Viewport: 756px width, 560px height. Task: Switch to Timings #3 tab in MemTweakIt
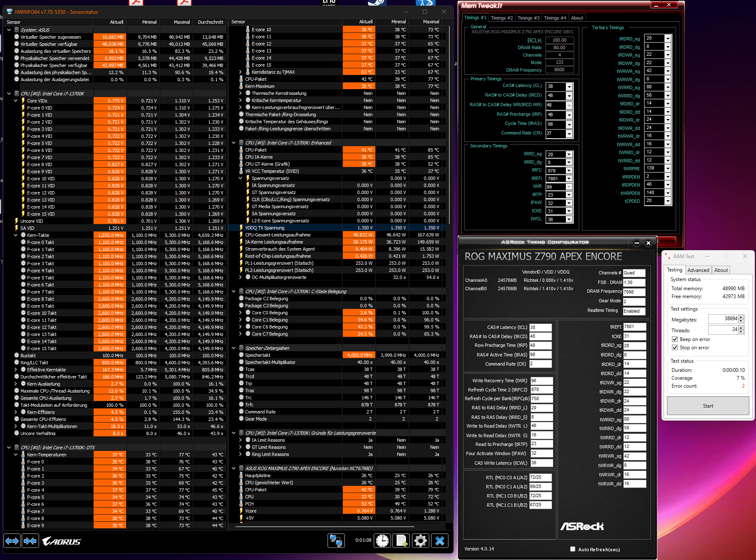[528, 18]
